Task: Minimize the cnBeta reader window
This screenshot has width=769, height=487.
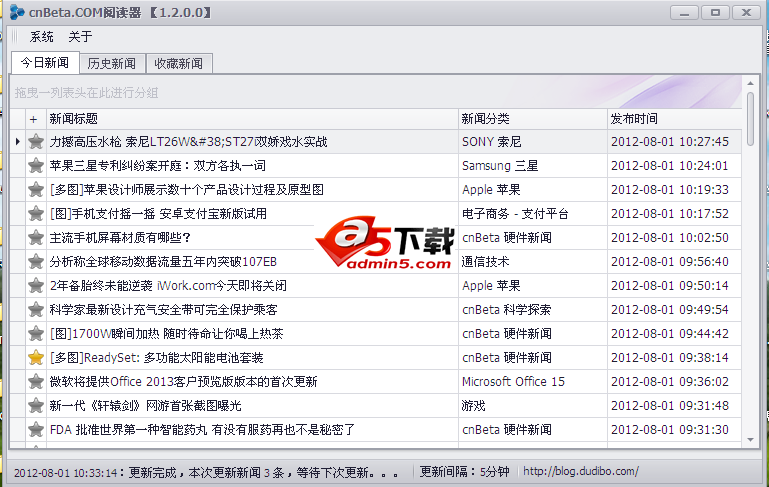Action: 685,12
